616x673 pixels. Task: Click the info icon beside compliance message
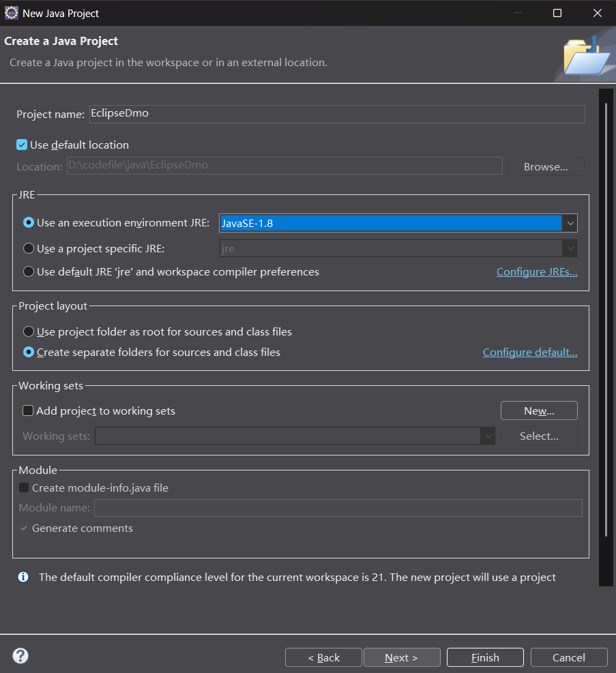(x=23, y=577)
